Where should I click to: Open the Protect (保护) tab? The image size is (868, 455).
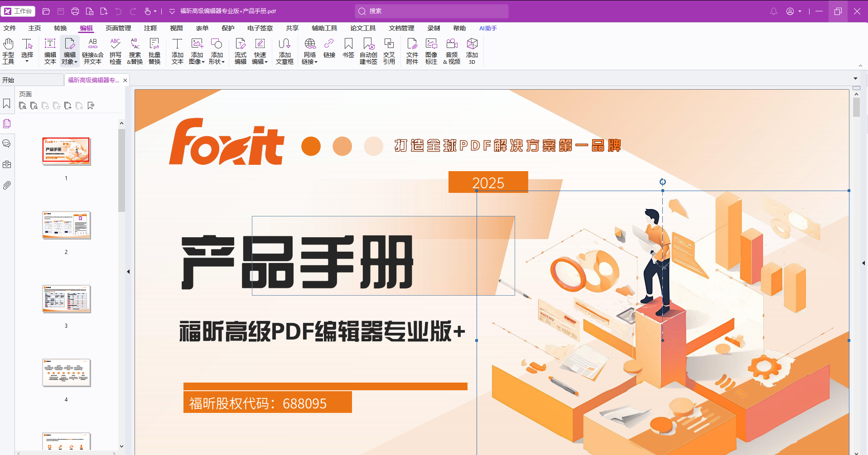(228, 28)
